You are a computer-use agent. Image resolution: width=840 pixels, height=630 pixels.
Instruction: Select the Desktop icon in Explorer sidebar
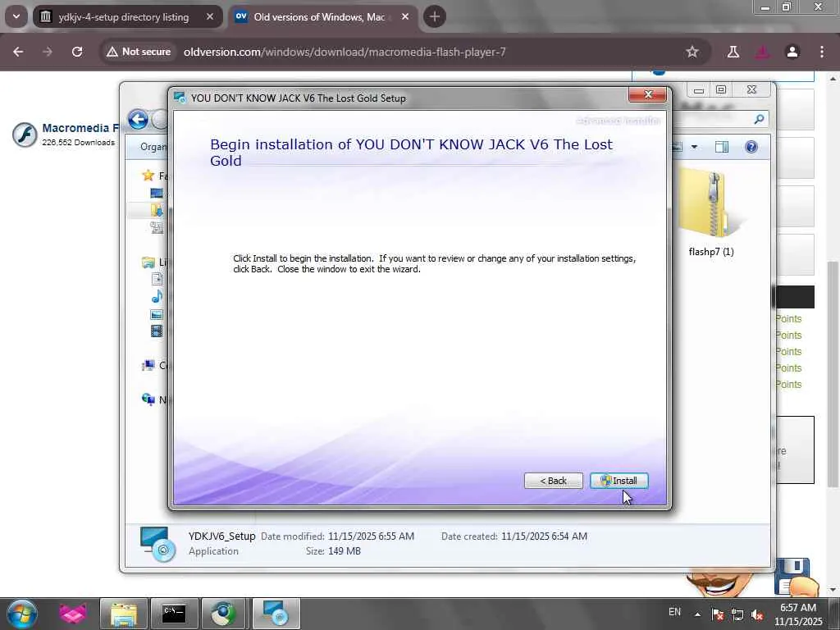coord(157,193)
